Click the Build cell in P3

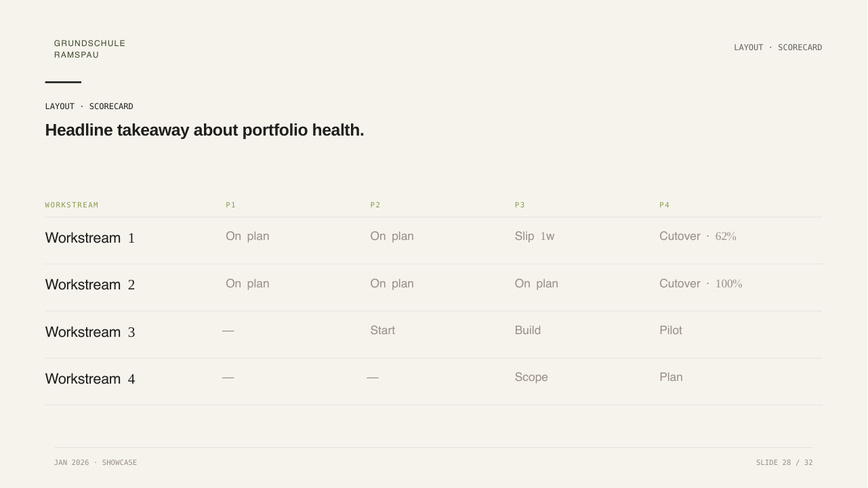[528, 330]
